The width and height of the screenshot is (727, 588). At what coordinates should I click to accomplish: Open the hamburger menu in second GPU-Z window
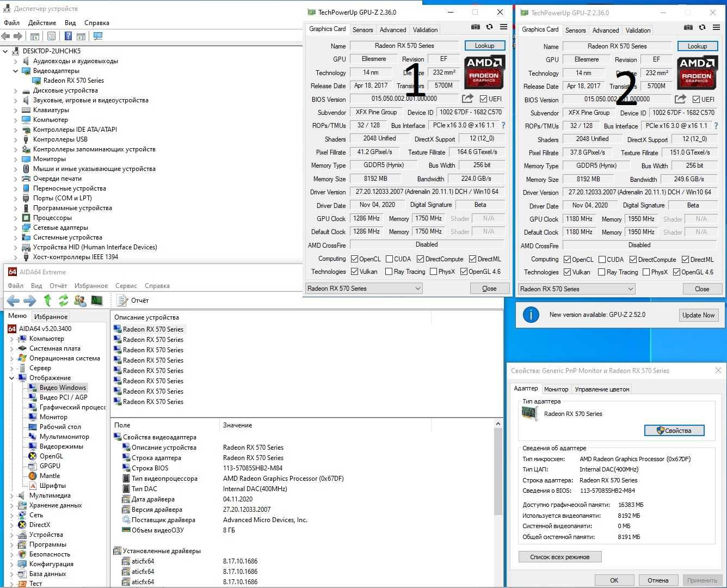(x=716, y=27)
